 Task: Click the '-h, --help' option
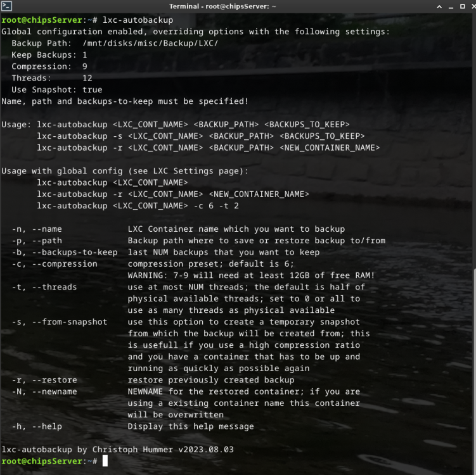[x=37, y=426]
